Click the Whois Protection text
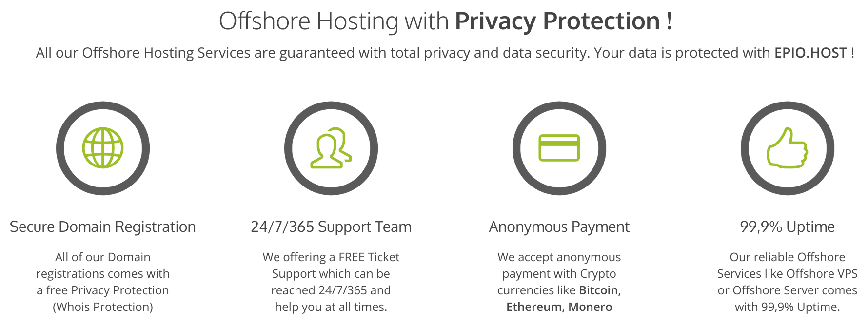Screen dimensions: 868x330 click(103, 307)
